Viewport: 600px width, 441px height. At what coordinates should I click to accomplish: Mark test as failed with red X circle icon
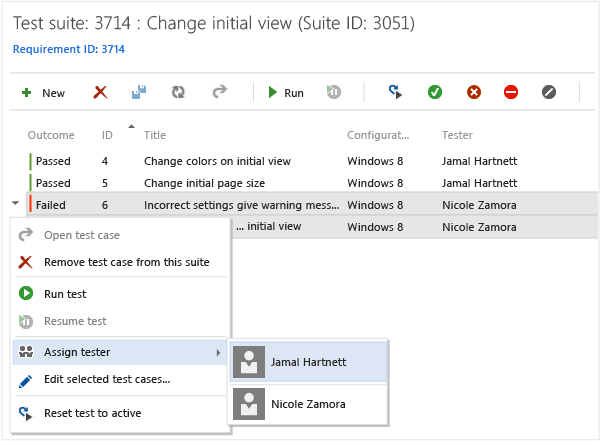(x=474, y=92)
